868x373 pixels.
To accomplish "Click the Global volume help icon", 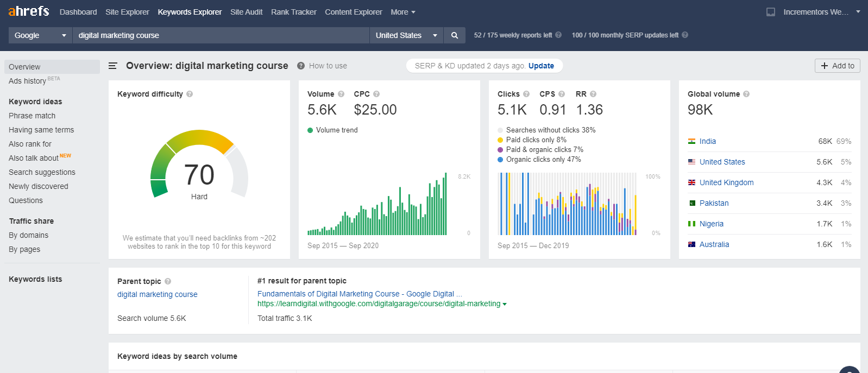I will point(746,94).
